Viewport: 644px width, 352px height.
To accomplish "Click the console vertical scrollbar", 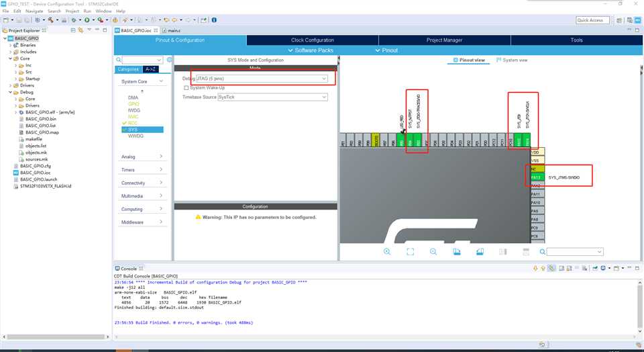I will [x=640, y=306].
